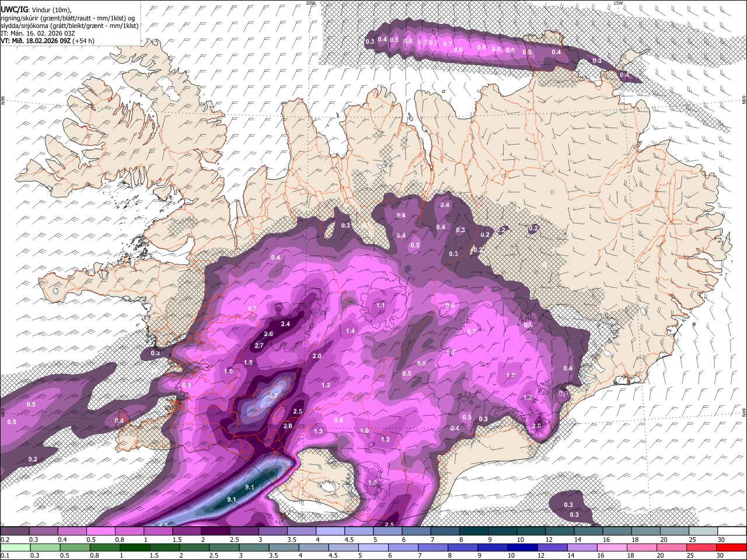Click the header text 'UWC/IG: Vindur (10m),'

(x=36, y=9)
